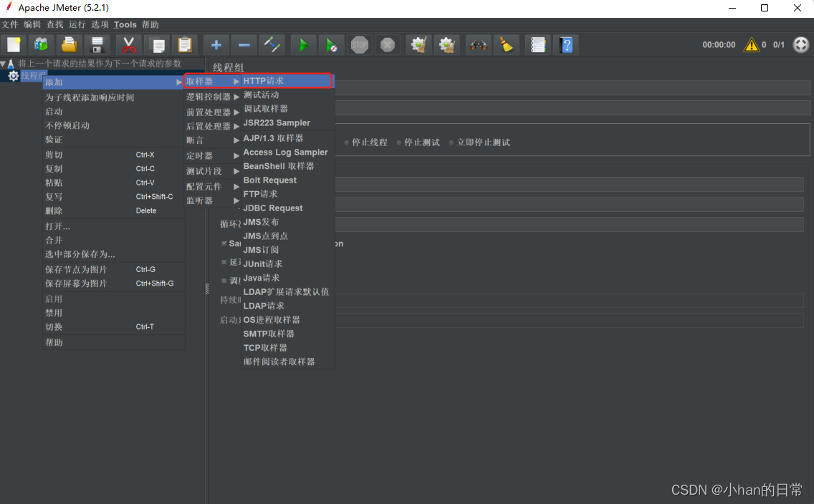Expand the 后置处理器 submenu
This screenshot has height=504, width=814.
[x=212, y=126]
